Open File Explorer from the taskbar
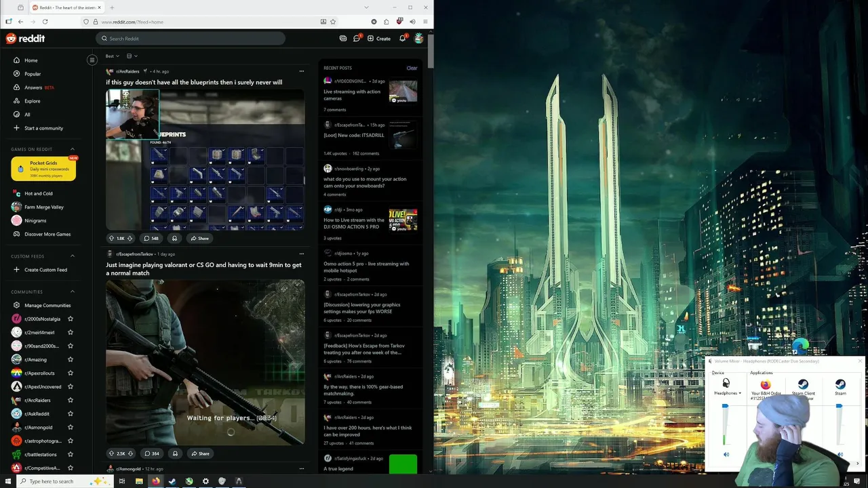Image resolution: width=868 pixels, height=488 pixels. [x=139, y=481]
